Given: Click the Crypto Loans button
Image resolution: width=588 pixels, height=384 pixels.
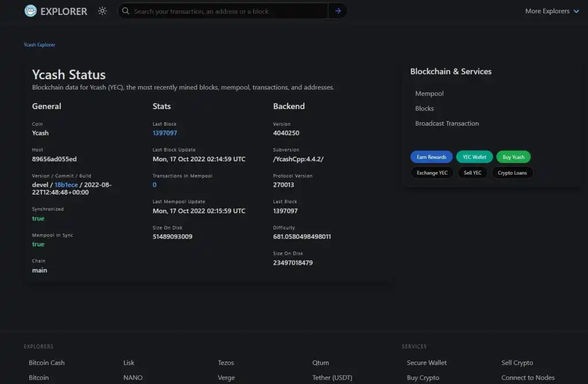Looking at the screenshot, I should pyautogui.click(x=512, y=173).
